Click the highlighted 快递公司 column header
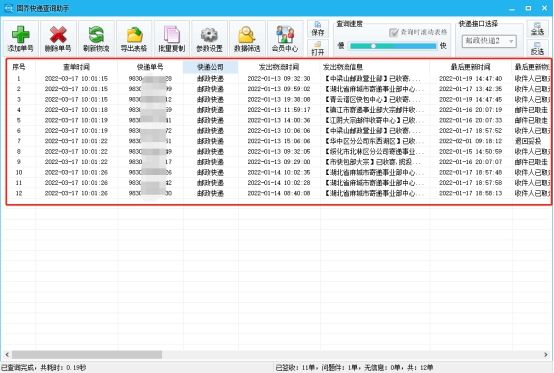The image size is (554, 373). (x=211, y=67)
